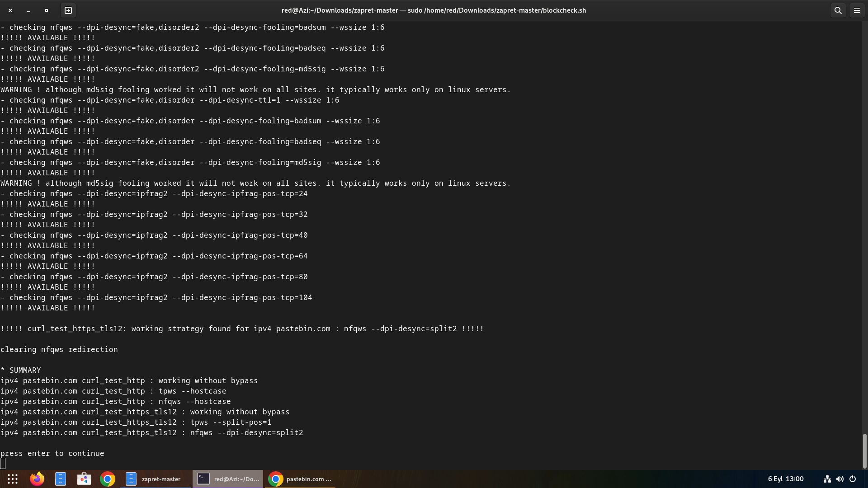Switch to pastebin.com Chrome window

coord(300,479)
